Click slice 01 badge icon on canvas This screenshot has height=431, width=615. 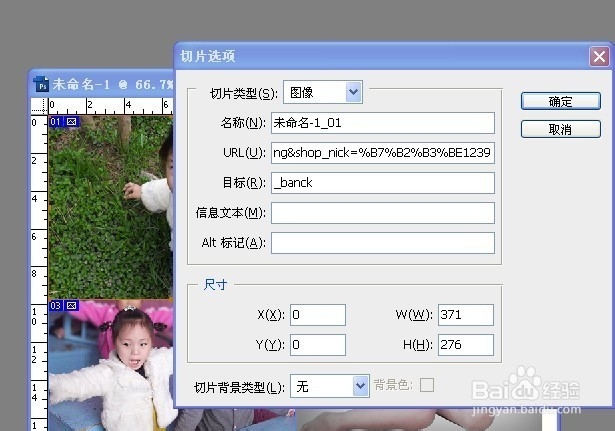click(71, 122)
